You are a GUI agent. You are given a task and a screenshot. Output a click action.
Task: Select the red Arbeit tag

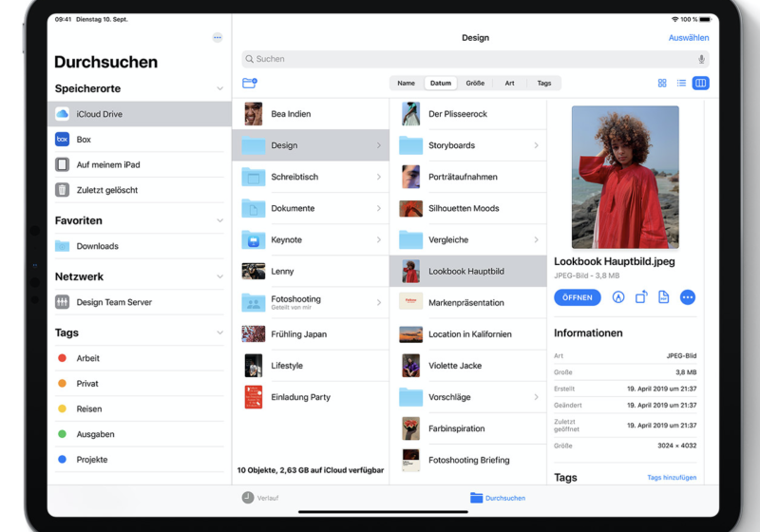click(87, 358)
